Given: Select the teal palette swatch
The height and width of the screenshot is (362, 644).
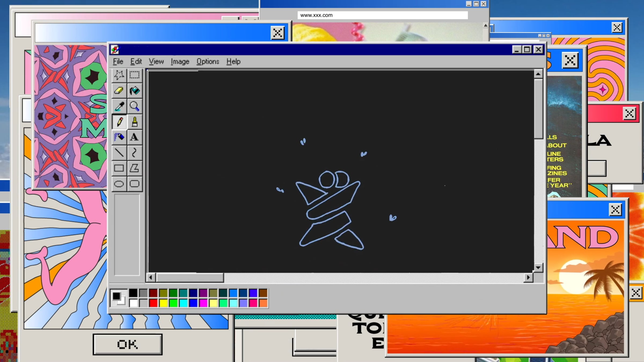Looking at the screenshot, I should (183, 293).
